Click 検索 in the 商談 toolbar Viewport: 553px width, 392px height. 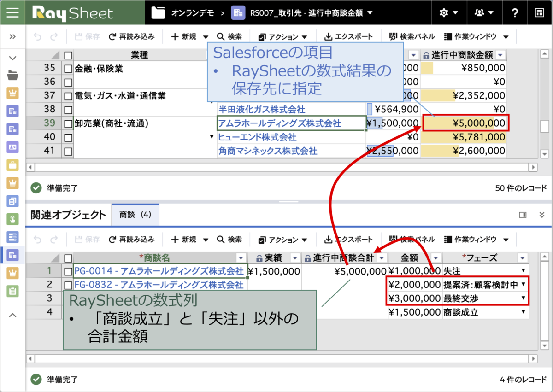[229, 240]
